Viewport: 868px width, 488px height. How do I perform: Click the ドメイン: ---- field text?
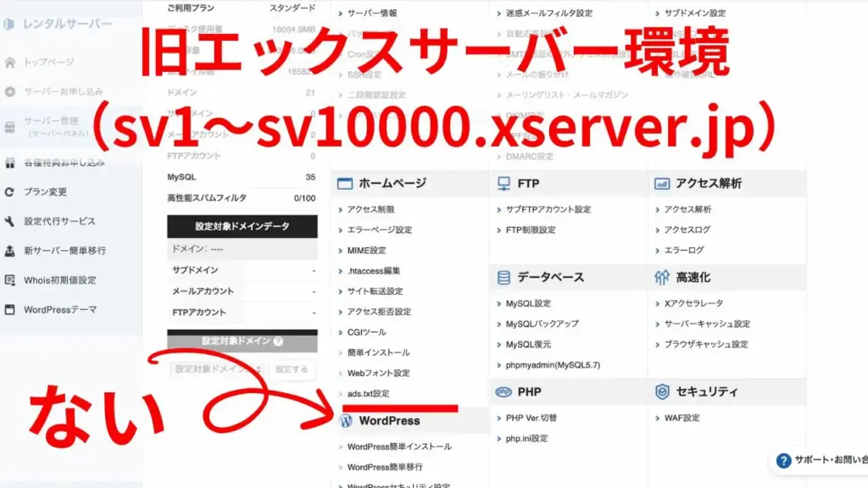198,249
